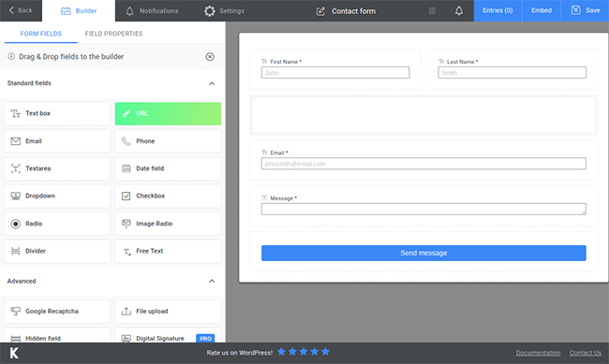609x364 pixels.
Task: Select the File upload field
Action: click(168, 312)
